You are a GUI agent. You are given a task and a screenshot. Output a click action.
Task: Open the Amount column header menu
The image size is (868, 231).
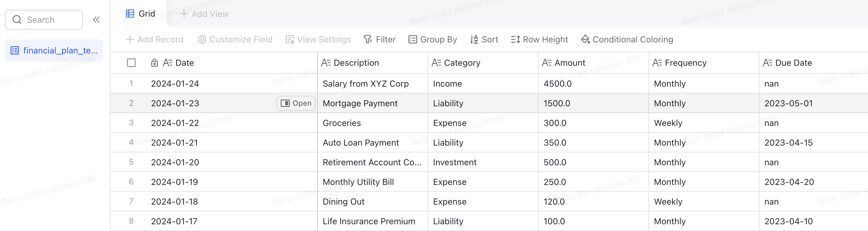click(x=570, y=63)
